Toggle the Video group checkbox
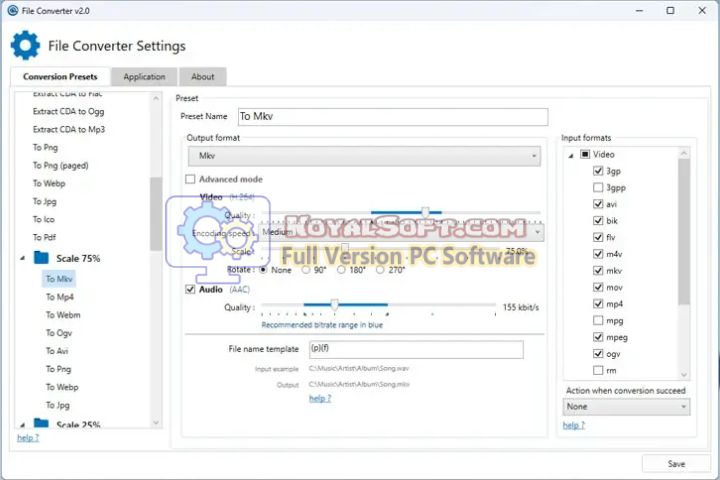720x480 pixels. tap(585, 154)
